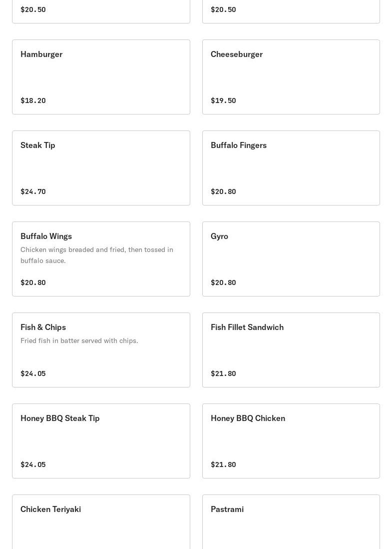This screenshot has height=549, width=392.
Task: Click the Buffalo Wings description text
Action: (97, 255)
